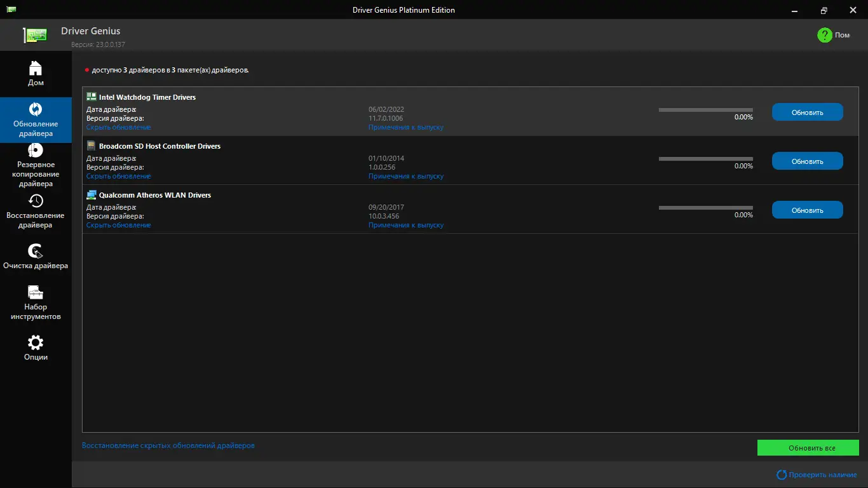This screenshot has height=488, width=868.
Task: Click the Intel Watchdog Timer Drivers title
Action: 147,97
